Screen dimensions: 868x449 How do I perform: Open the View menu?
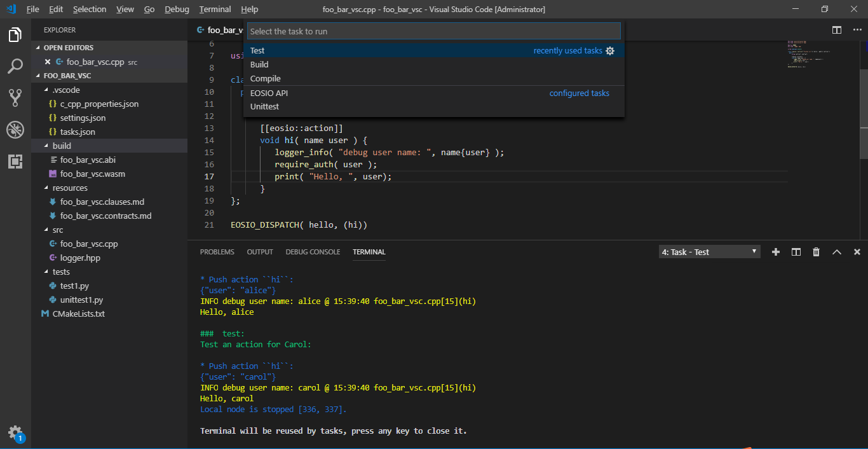(x=125, y=9)
